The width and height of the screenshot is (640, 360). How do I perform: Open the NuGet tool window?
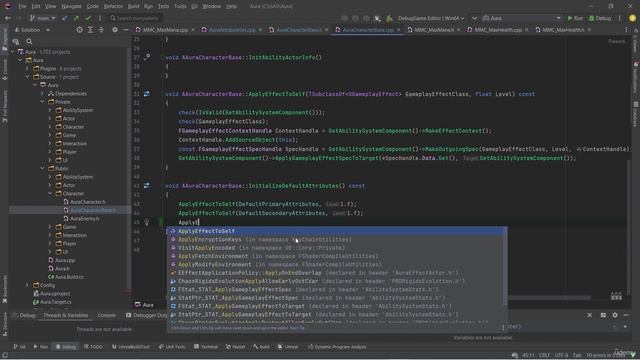click(235, 347)
